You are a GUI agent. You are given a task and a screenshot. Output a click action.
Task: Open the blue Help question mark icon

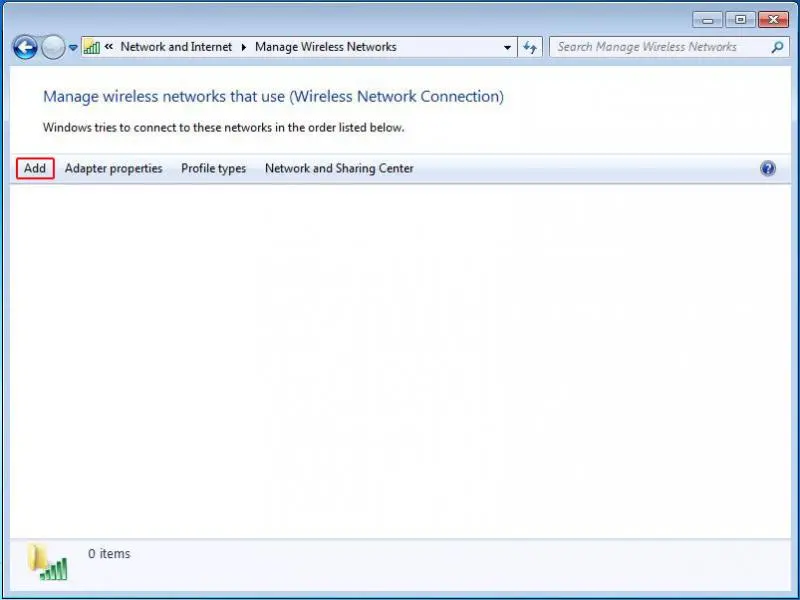pos(768,169)
